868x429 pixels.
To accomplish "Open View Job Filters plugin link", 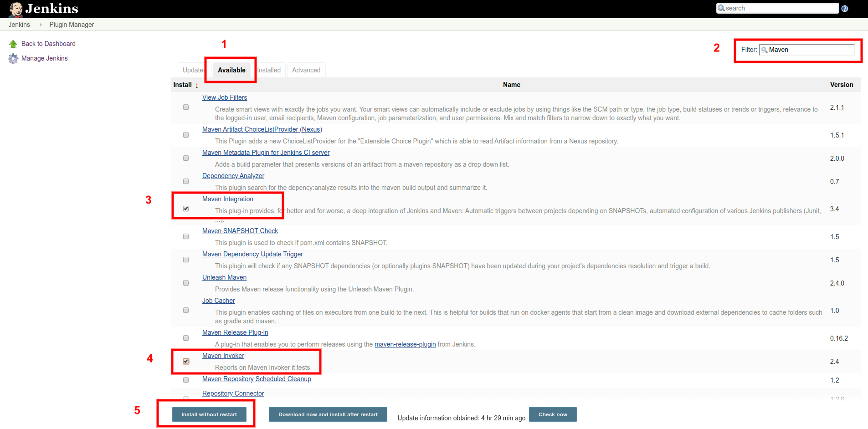I will 225,97.
